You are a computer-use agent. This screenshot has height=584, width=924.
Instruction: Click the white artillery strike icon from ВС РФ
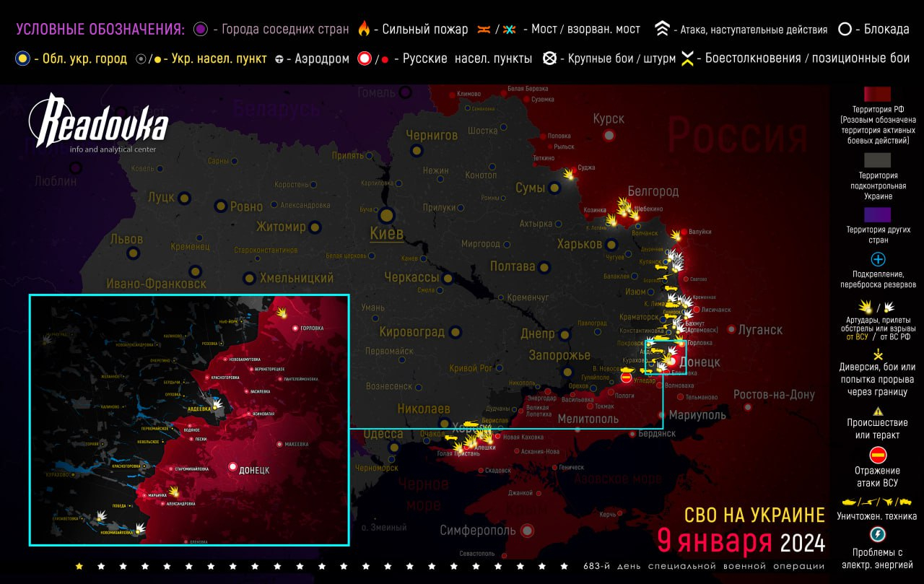(x=890, y=307)
